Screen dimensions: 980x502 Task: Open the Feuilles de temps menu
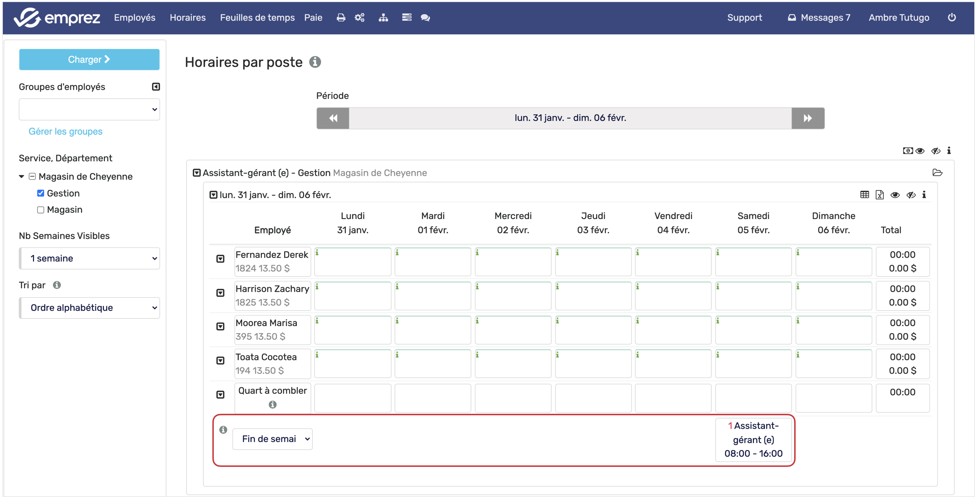pyautogui.click(x=257, y=18)
